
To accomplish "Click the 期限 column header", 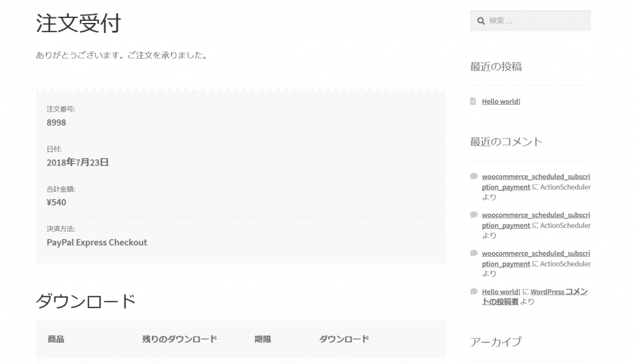I will pos(262,339).
